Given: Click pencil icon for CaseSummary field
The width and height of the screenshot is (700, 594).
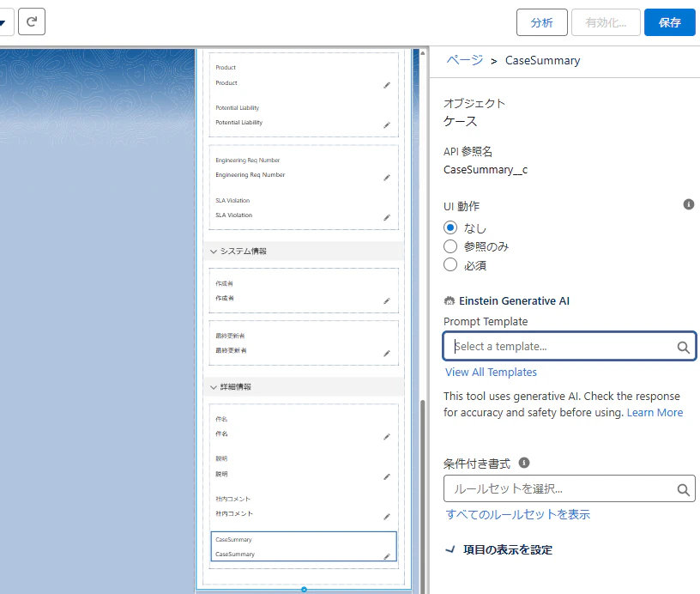Looking at the screenshot, I should tap(387, 556).
